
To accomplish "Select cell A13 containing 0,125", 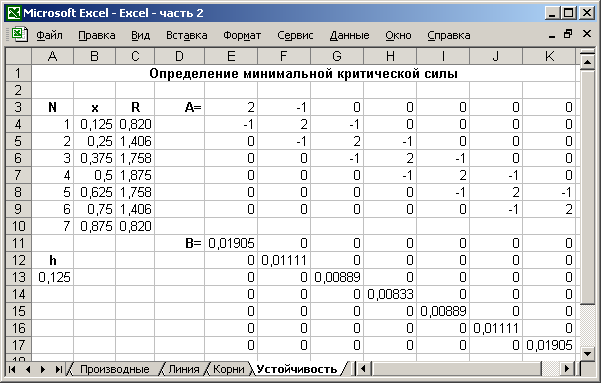I will [53, 277].
